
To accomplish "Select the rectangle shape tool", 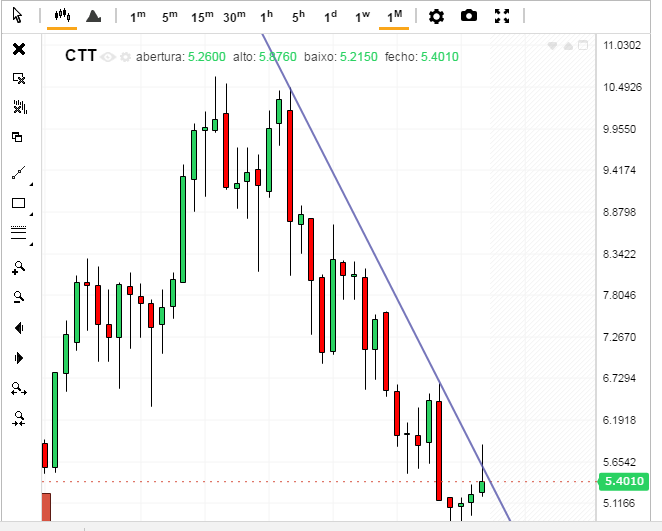I will tap(19, 203).
